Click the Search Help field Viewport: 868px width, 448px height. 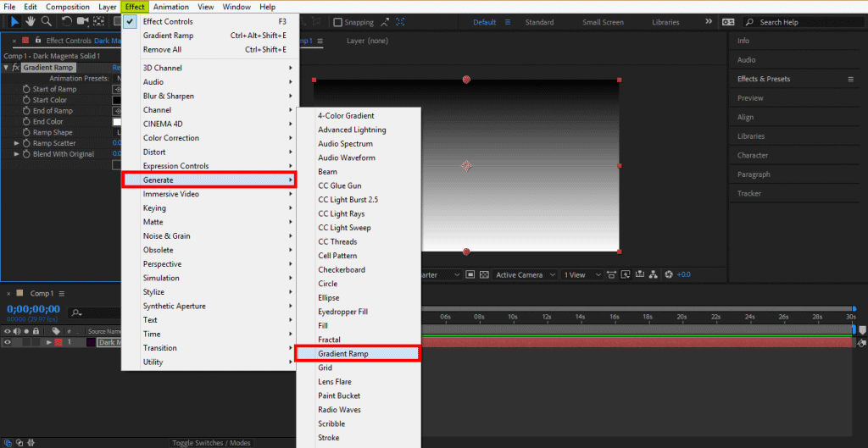[803, 22]
